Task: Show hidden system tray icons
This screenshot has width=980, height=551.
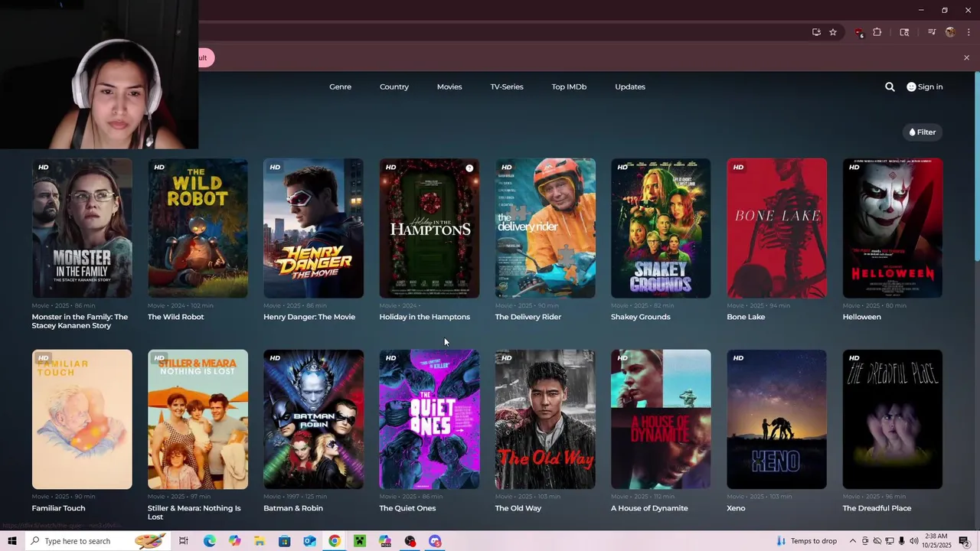Action: [x=852, y=541]
